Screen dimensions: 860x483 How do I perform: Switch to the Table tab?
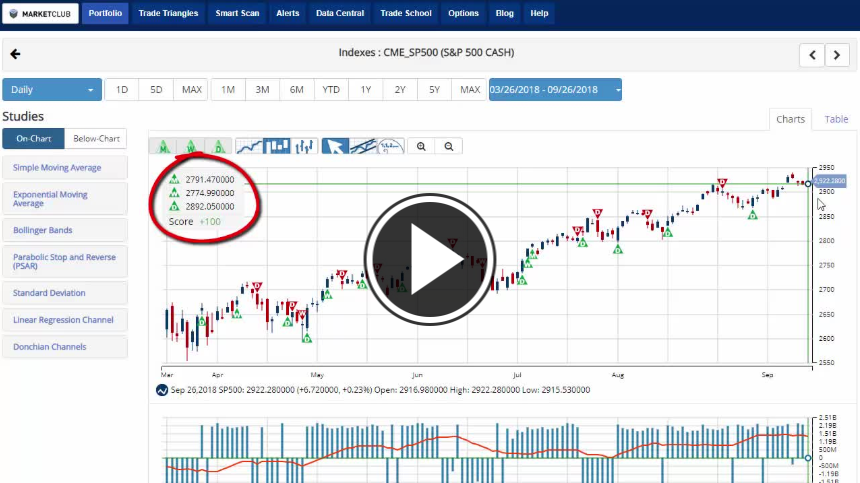[x=836, y=119]
